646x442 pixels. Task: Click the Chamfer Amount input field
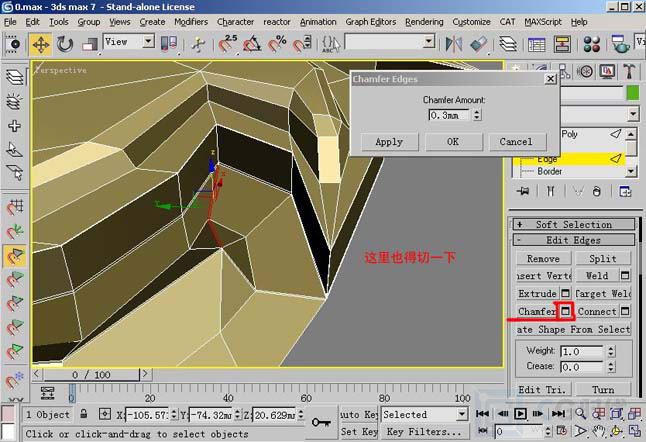coord(448,115)
